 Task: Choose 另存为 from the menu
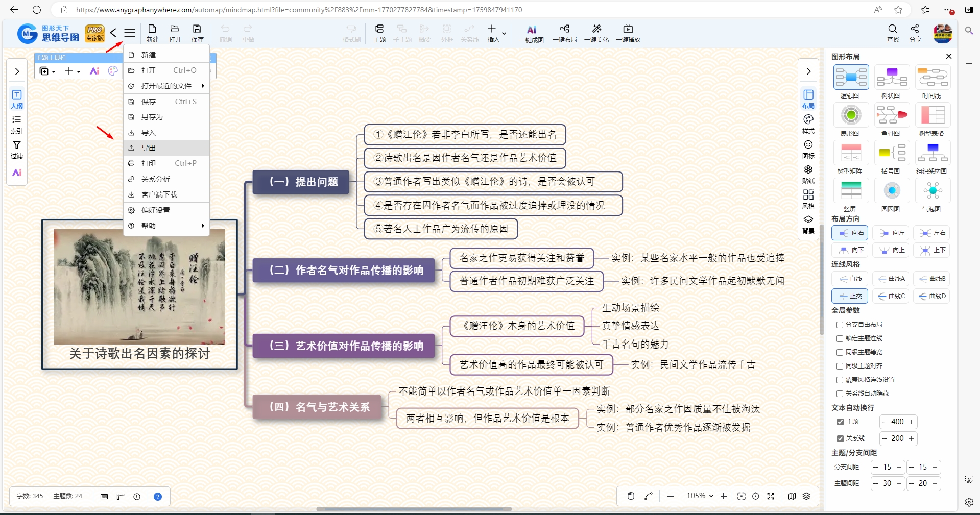[166, 117]
